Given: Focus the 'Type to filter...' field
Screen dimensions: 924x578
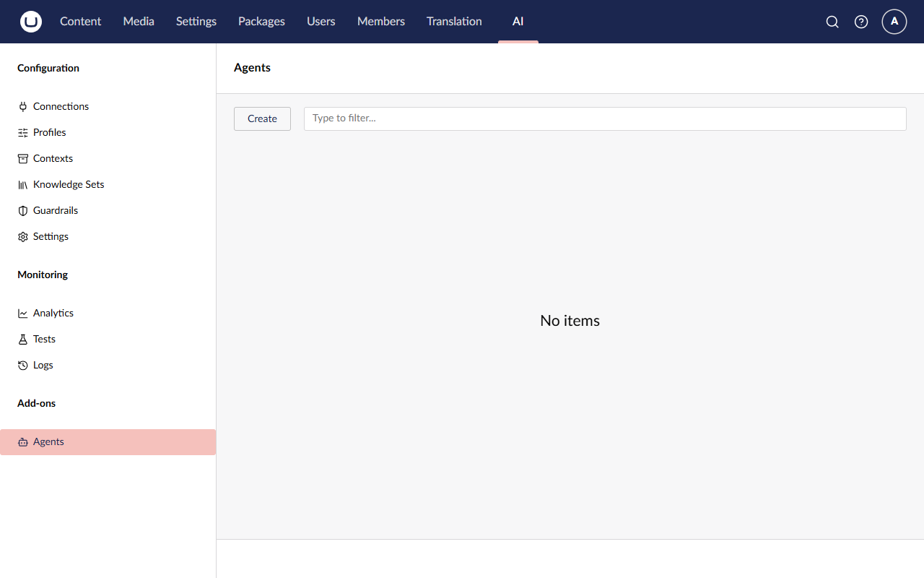Looking at the screenshot, I should (605, 118).
